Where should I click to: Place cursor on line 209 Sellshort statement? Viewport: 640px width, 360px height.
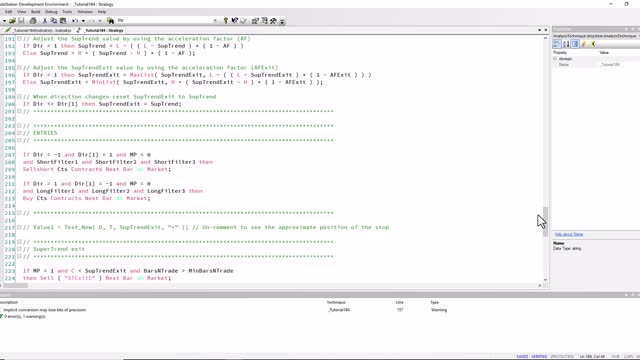97,169
